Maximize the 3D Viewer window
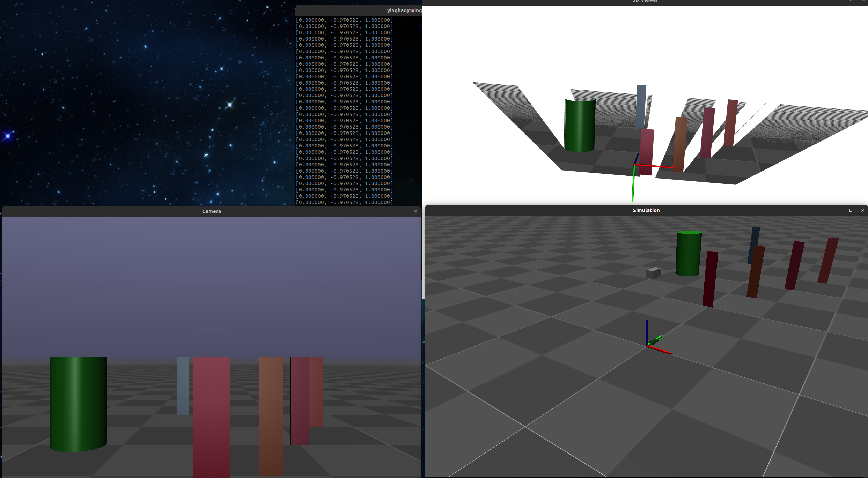The width and height of the screenshot is (868, 478). coord(852,1)
